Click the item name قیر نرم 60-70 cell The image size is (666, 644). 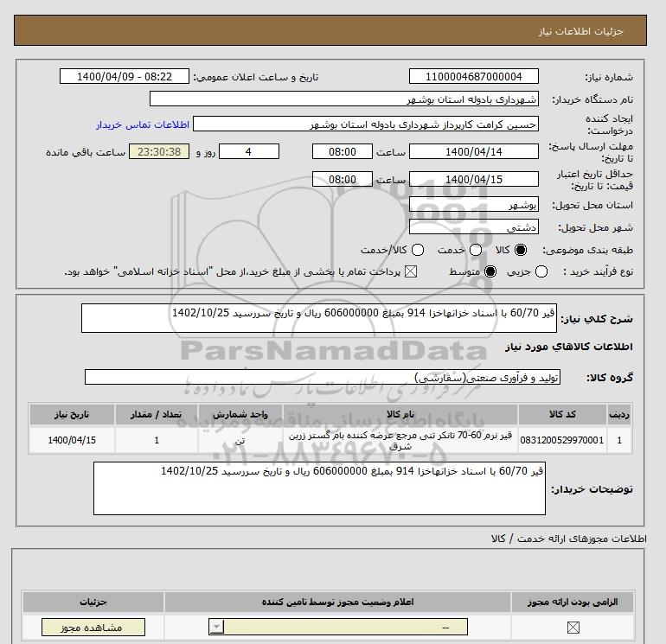point(400,440)
